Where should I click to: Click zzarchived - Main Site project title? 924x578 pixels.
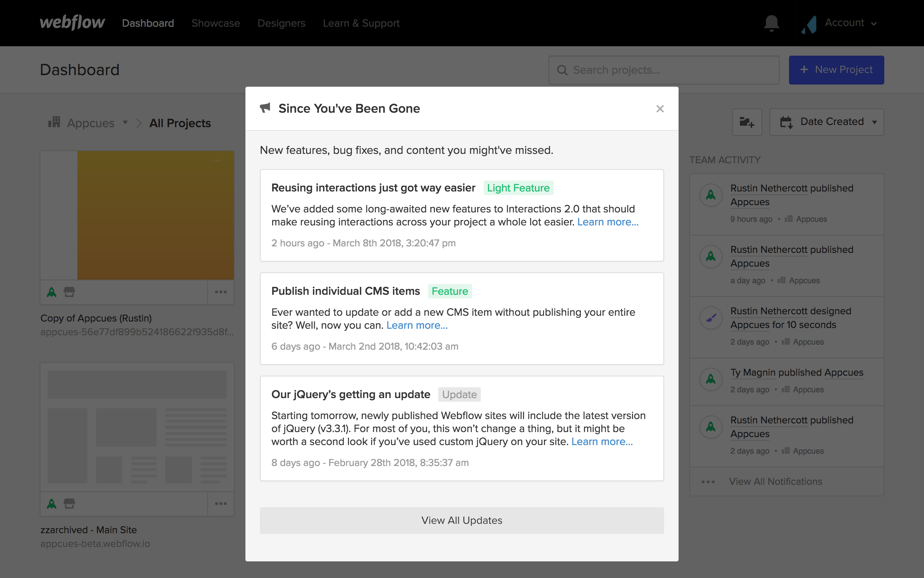click(88, 530)
